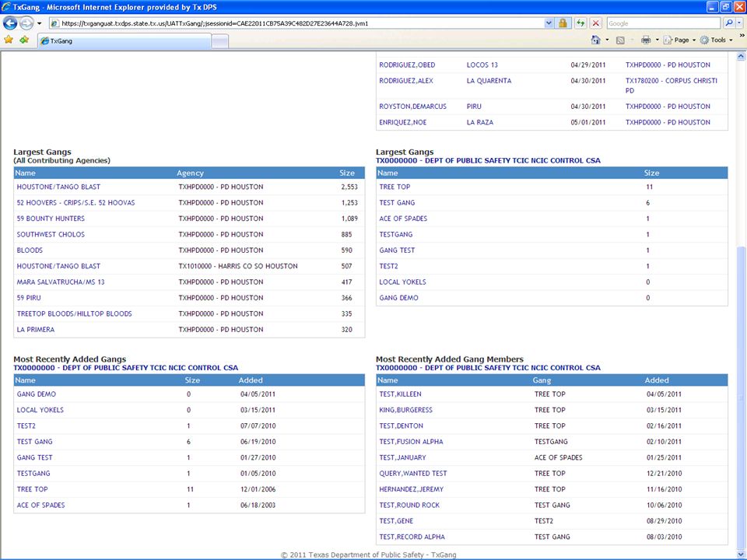Click LA QUARENTA gang name

(x=489, y=80)
